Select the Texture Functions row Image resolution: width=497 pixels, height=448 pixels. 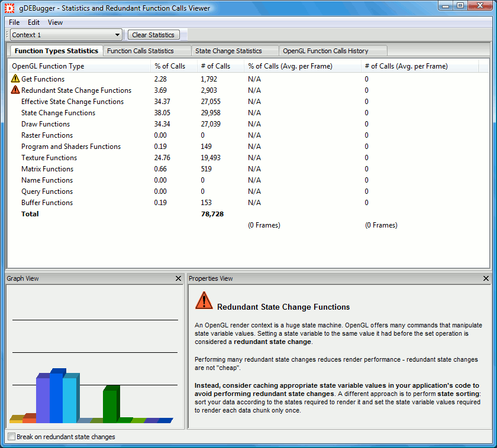click(x=49, y=158)
